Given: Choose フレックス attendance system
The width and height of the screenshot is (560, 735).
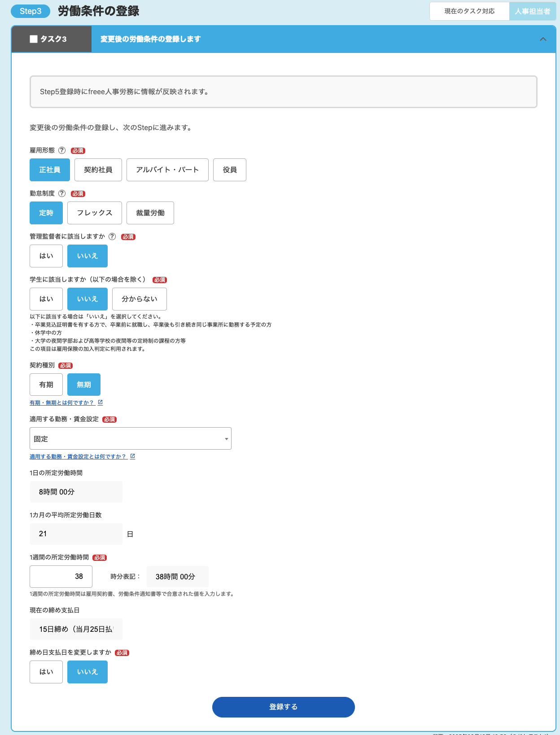Looking at the screenshot, I should [x=95, y=213].
